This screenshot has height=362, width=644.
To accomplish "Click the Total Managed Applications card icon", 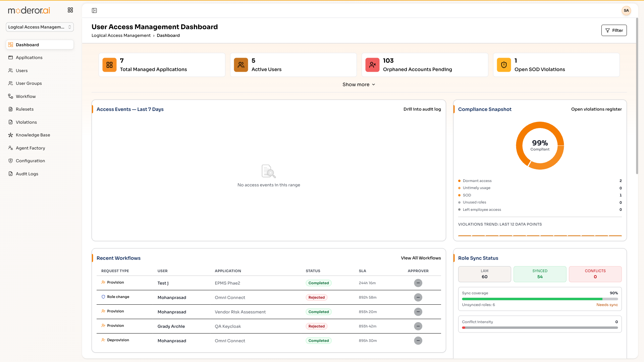I will [109, 65].
